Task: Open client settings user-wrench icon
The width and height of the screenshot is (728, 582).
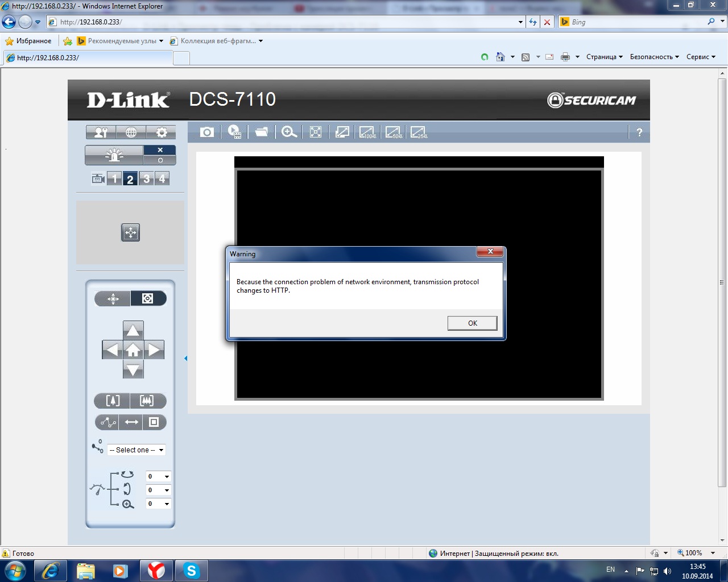Action: coord(101,132)
